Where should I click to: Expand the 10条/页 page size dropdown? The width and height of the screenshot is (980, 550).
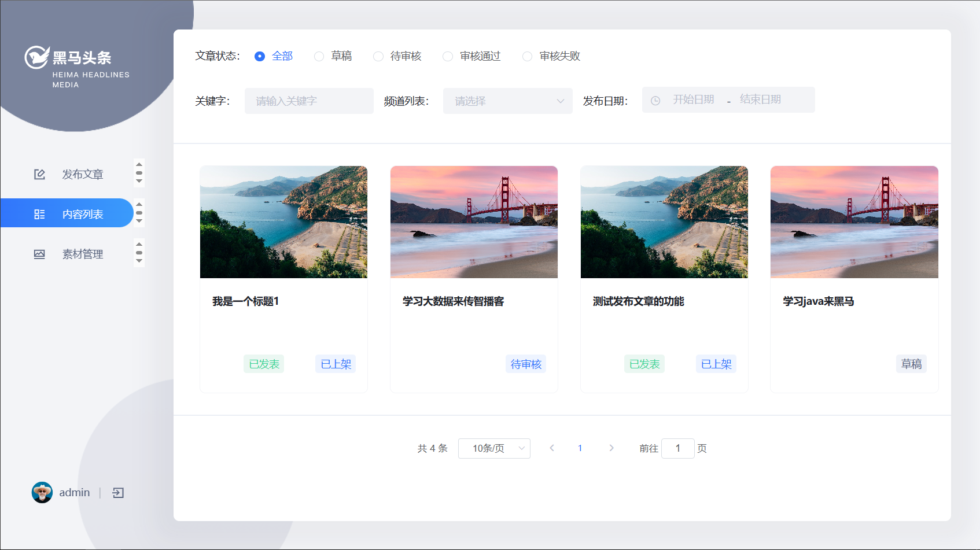494,448
